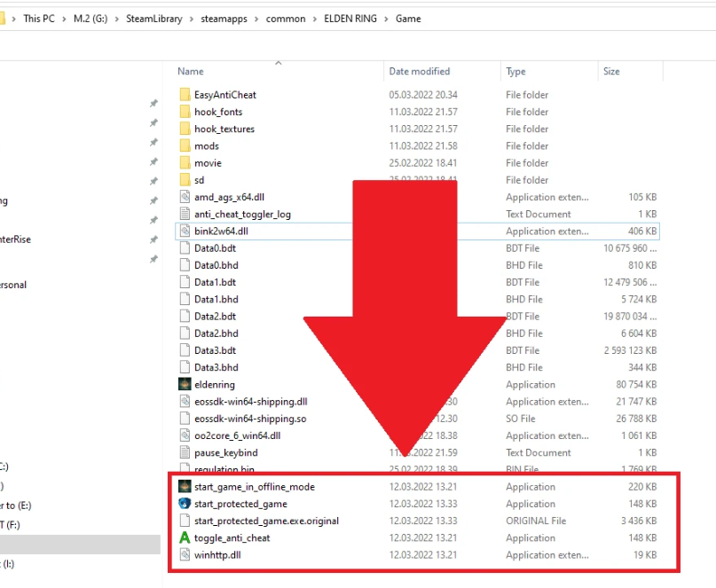Select the pause_keybind text document
The image size is (716, 588).
coord(224,453)
